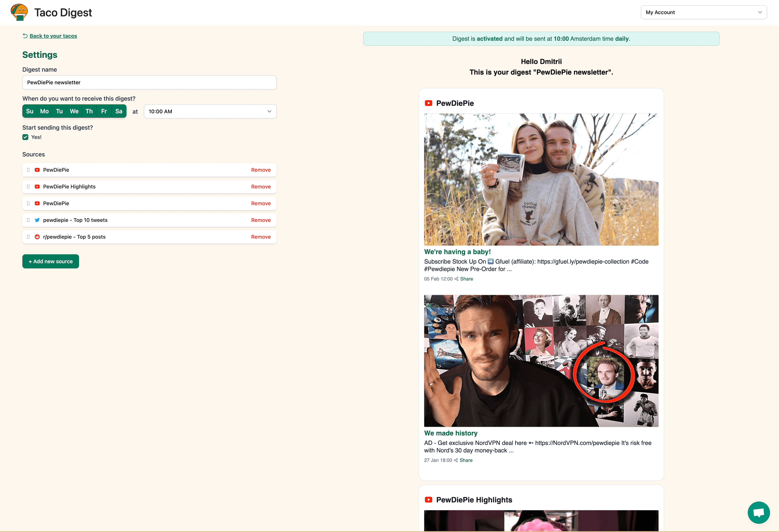779x532 pixels.
Task: Open the chat support bubble
Action: tap(759, 513)
